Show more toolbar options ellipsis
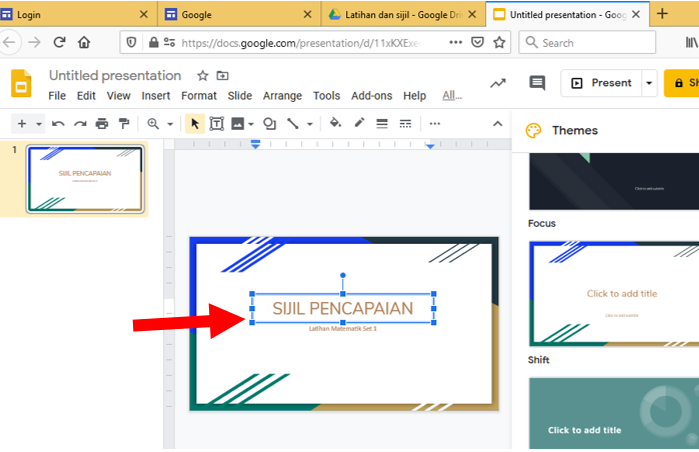The width and height of the screenshot is (699, 452). point(435,124)
